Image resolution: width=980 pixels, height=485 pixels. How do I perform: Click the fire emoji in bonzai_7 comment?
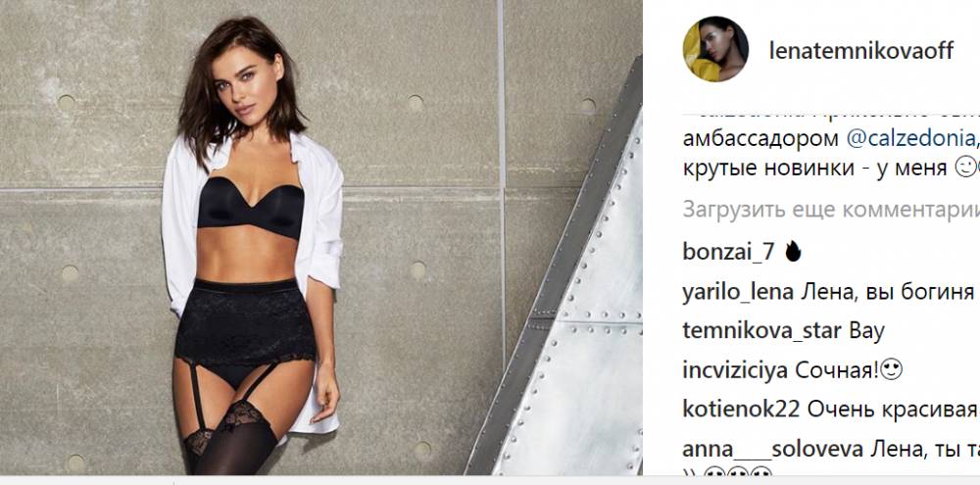point(793,251)
